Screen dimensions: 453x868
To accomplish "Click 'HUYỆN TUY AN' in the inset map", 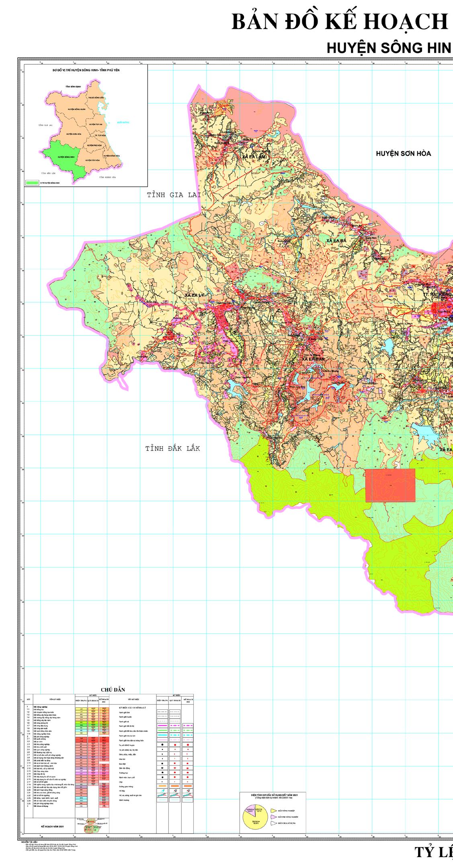I will coord(96,125).
